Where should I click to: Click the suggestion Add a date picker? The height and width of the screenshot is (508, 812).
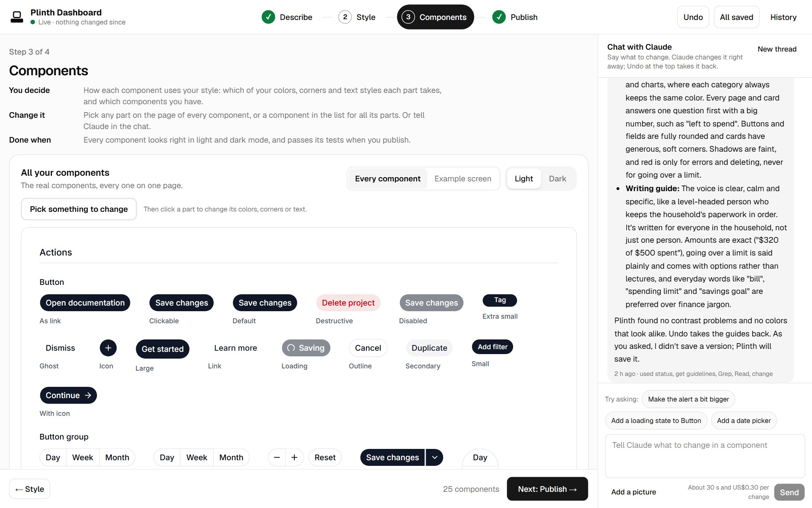coord(744,420)
